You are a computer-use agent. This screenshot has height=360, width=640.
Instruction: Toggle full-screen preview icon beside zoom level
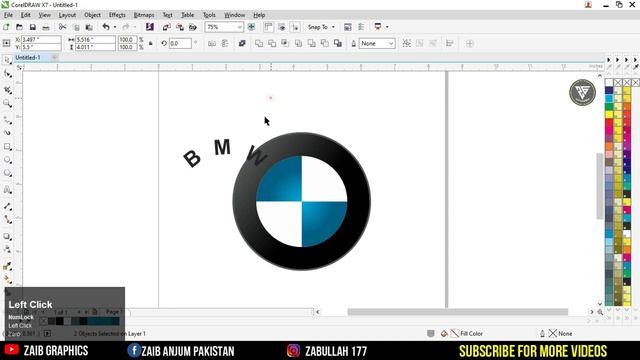pyautogui.click(x=251, y=27)
